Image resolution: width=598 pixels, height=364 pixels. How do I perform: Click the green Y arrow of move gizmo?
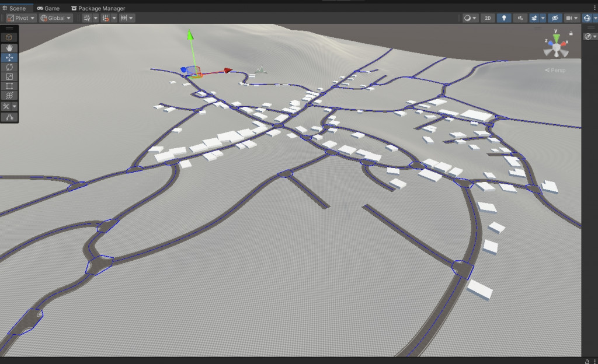[x=190, y=34]
